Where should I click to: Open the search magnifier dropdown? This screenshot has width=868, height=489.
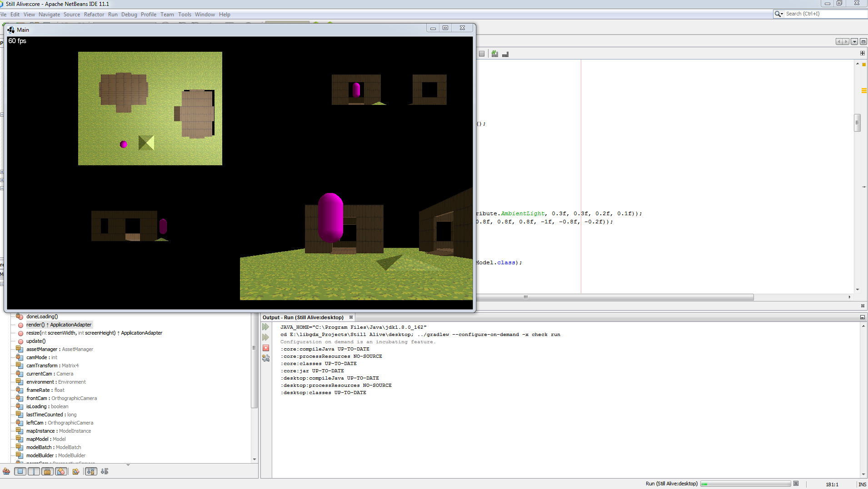point(779,14)
